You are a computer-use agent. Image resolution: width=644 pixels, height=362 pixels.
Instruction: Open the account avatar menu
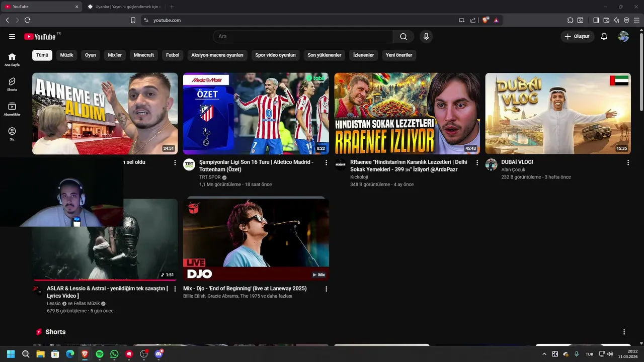(x=624, y=37)
